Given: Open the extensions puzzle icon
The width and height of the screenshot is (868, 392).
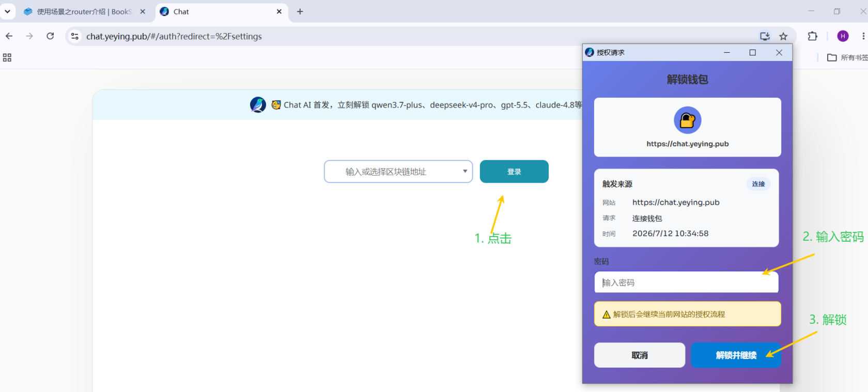Looking at the screenshot, I should tap(813, 36).
